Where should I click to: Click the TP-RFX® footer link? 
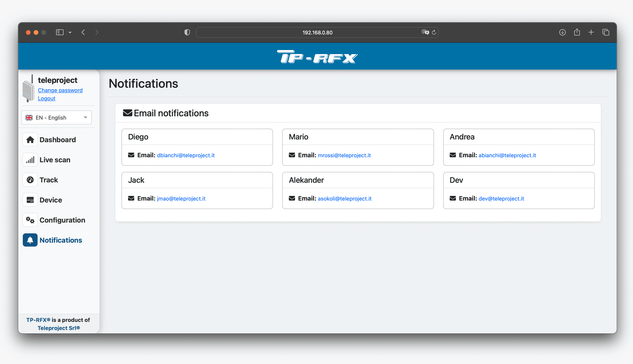[x=38, y=320]
